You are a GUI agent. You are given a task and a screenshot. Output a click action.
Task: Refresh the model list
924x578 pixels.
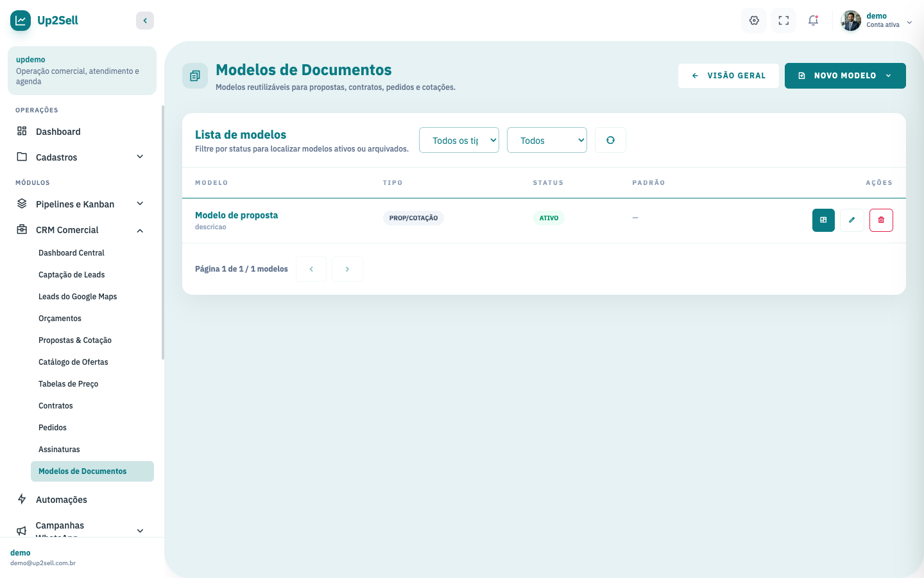click(x=610, y=140)
